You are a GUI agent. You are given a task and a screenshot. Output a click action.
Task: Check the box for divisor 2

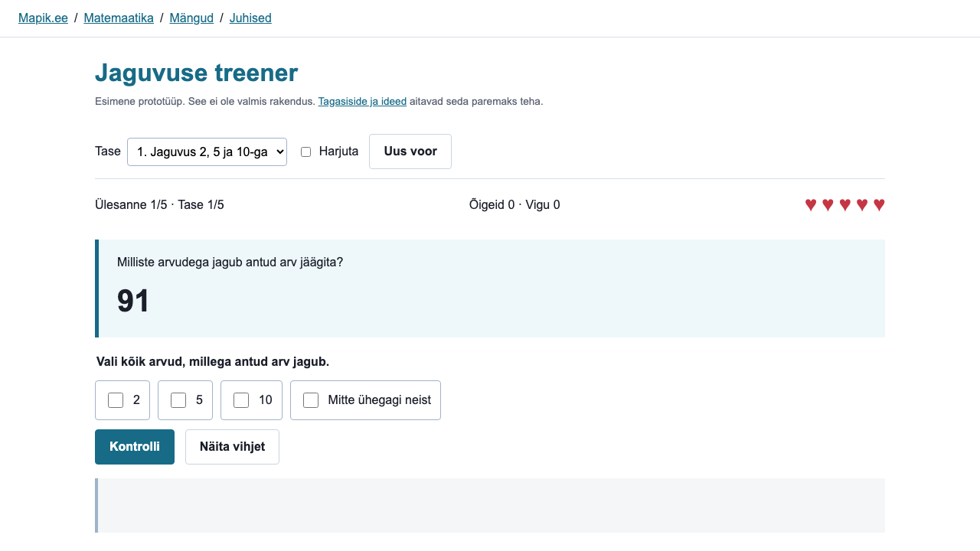pos(116,400)
